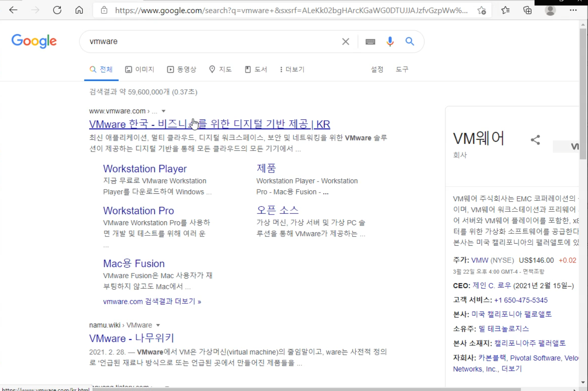Reload the page with the refresh icon
This screenshot has width=588, height=391.
pyautogui.click(x=57, y=10)
